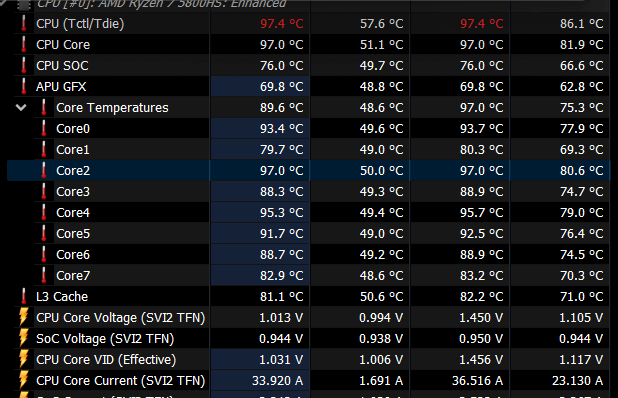The image size is (618, 398).
Task: Click the L3 Cache thermometer icon
Action: [24, 296]
